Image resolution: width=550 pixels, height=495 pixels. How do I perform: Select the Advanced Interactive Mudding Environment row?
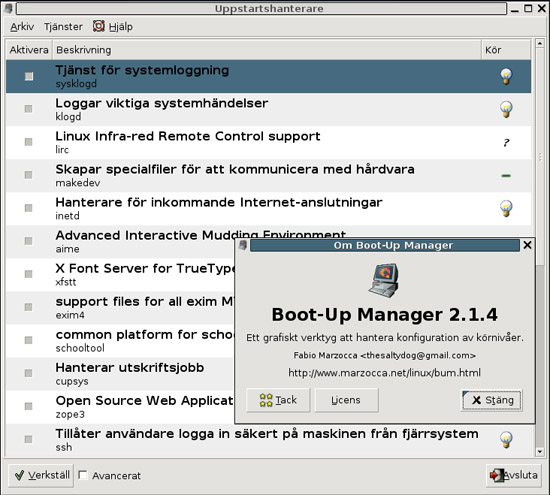click(120, 241)
